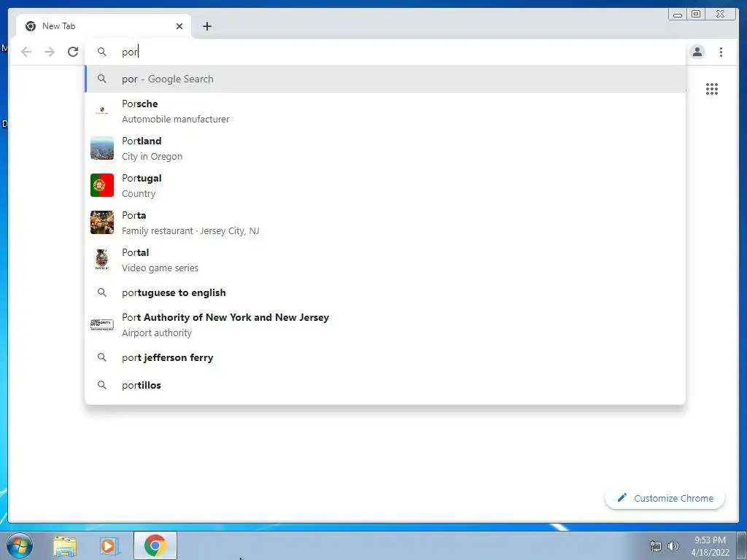This screenshot has height=560, width=747.
Task: Click the volume speaker tray icon
Action: click(x=673, y=546)
